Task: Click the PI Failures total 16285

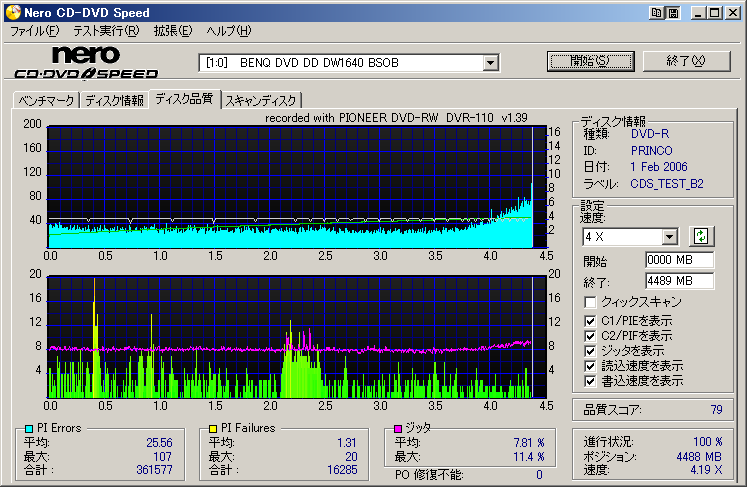Action: click(342, 470)
